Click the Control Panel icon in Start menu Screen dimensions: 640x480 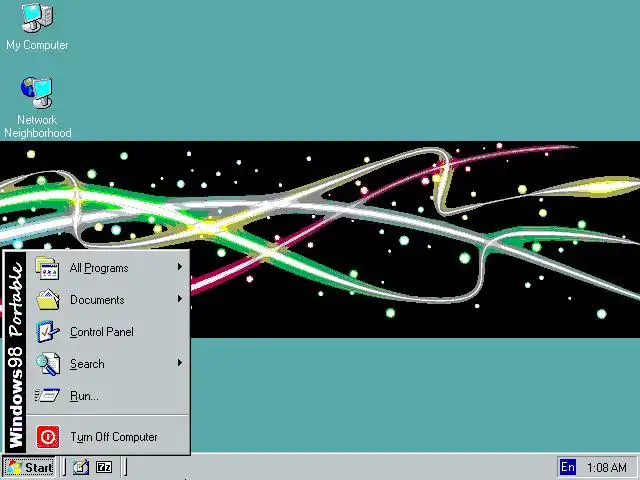48,331
